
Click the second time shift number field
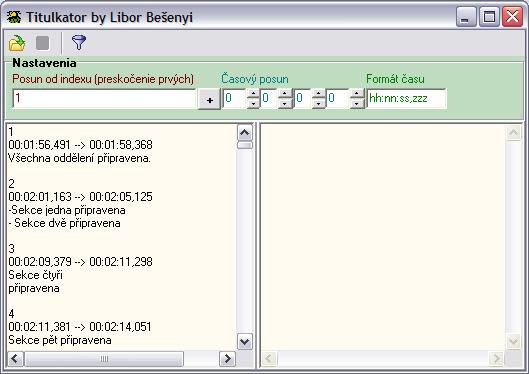click(x=269, y=98)
